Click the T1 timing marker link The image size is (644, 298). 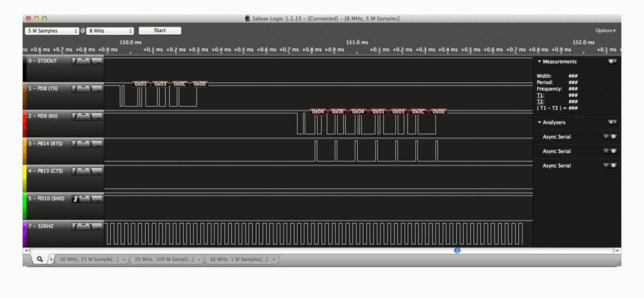pyautogui.click(x=540, y=95)
